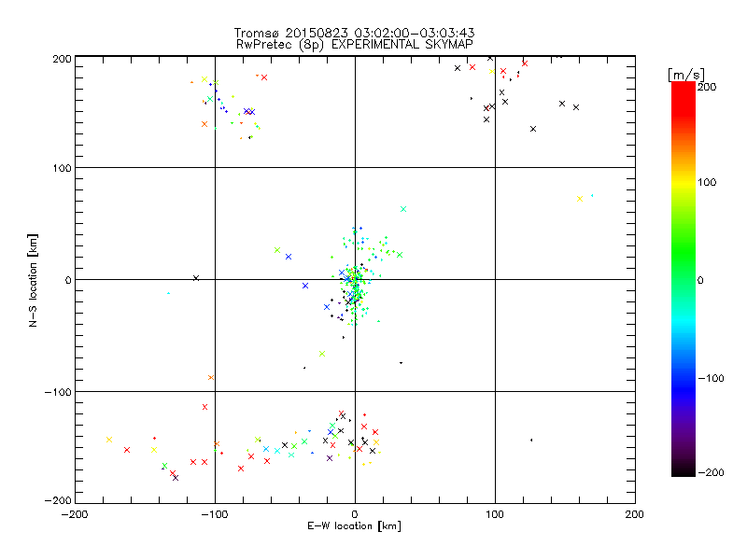Click the colorbar label '−200'

[x=711, y=472]
